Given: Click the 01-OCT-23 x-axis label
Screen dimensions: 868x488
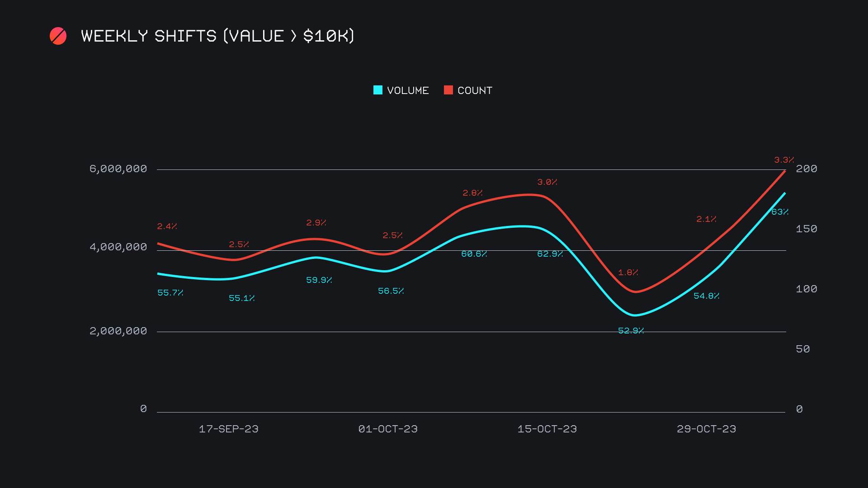Looking at the screenshot, I should point(388,429).
